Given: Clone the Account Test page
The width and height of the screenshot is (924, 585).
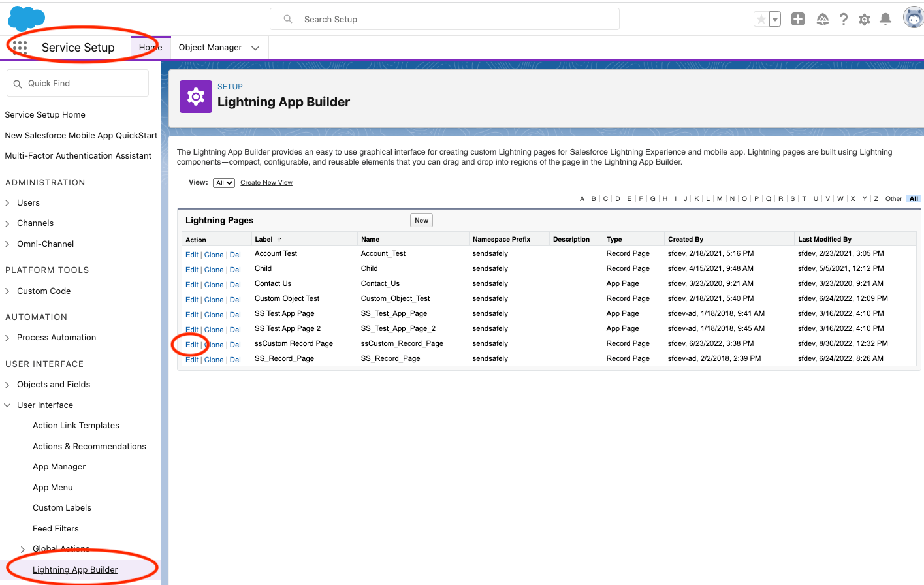Looking at the screenshot, I should [214, 255].
